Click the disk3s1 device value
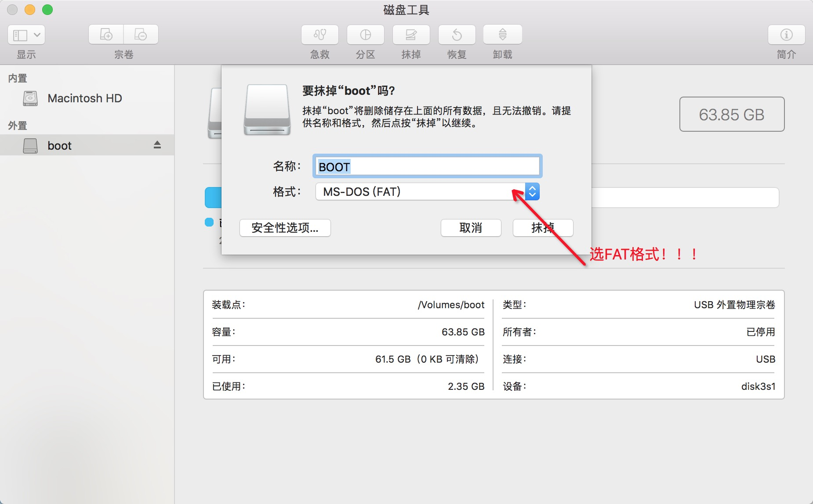 click(x=758, y=386)
